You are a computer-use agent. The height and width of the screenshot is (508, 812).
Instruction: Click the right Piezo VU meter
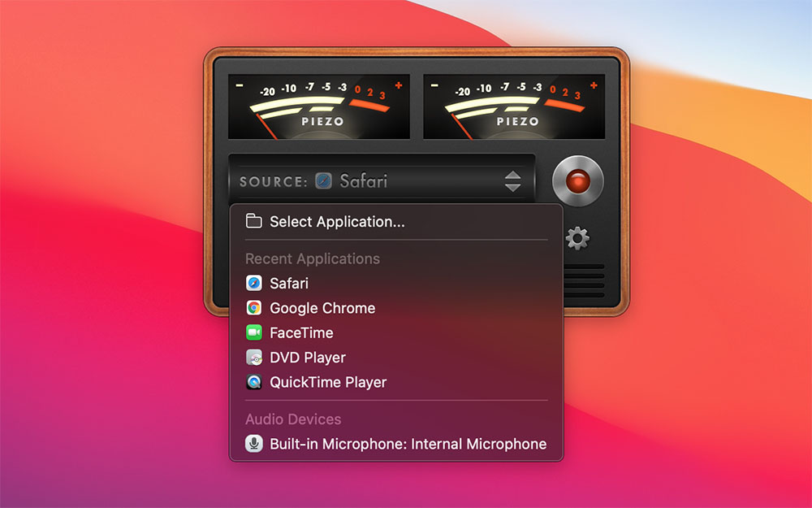[x=514, y=106]
